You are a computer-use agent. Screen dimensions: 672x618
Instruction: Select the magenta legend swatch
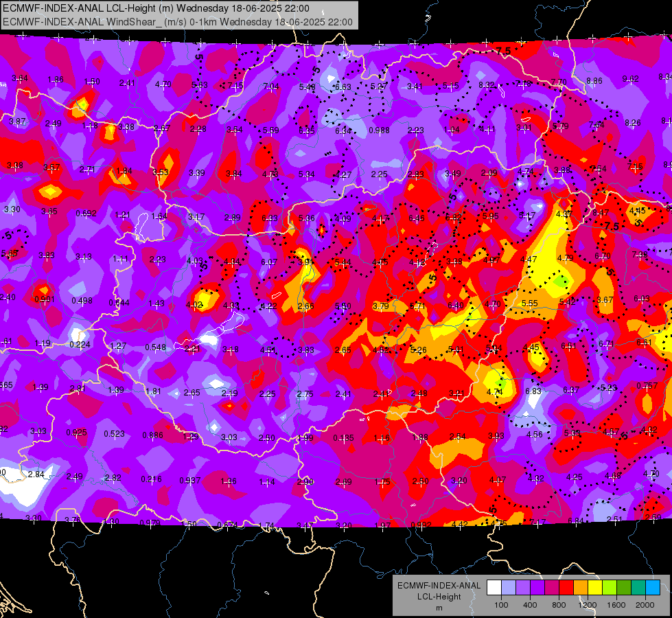click(x=552, y=588)
